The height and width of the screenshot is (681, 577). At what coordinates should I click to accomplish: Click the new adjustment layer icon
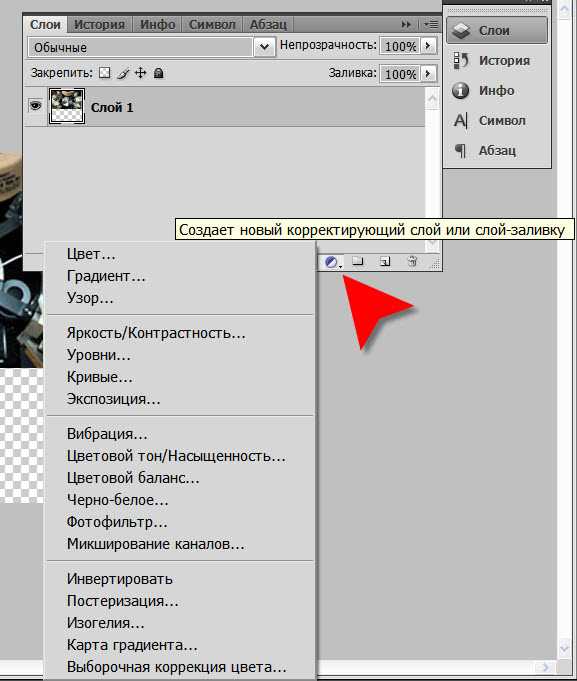pos(331,262)
